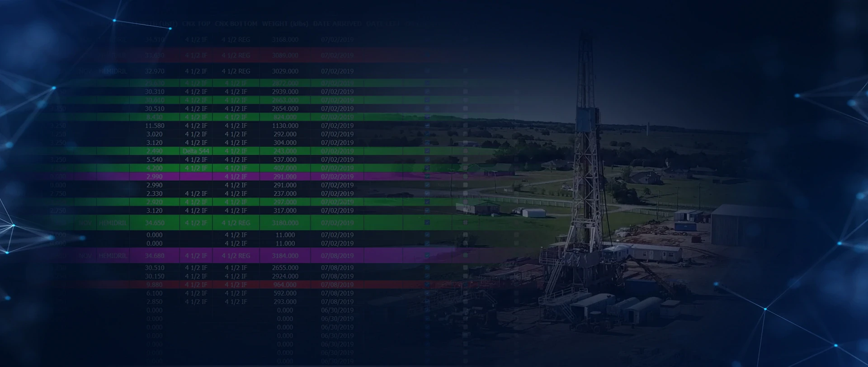Select length cell 5.540
Screen dimensions: 868x367
pyautogui.click(x=155, y=160)
